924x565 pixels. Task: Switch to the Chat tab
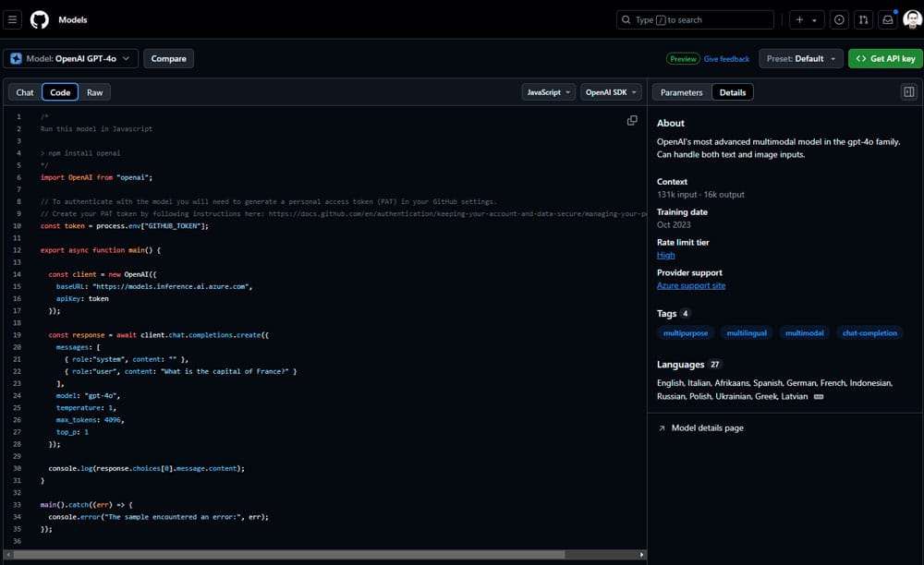click(x=25, y=92)
